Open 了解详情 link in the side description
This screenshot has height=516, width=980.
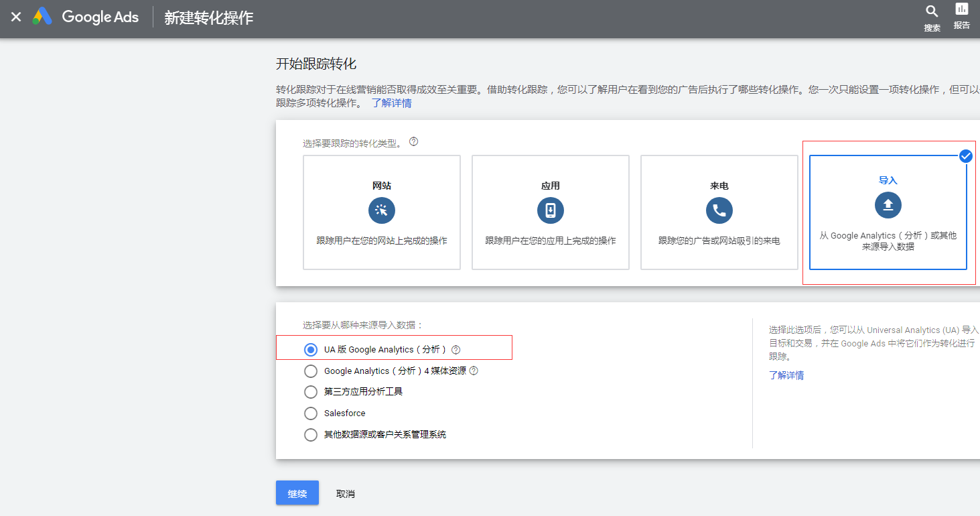click(786, 375)
